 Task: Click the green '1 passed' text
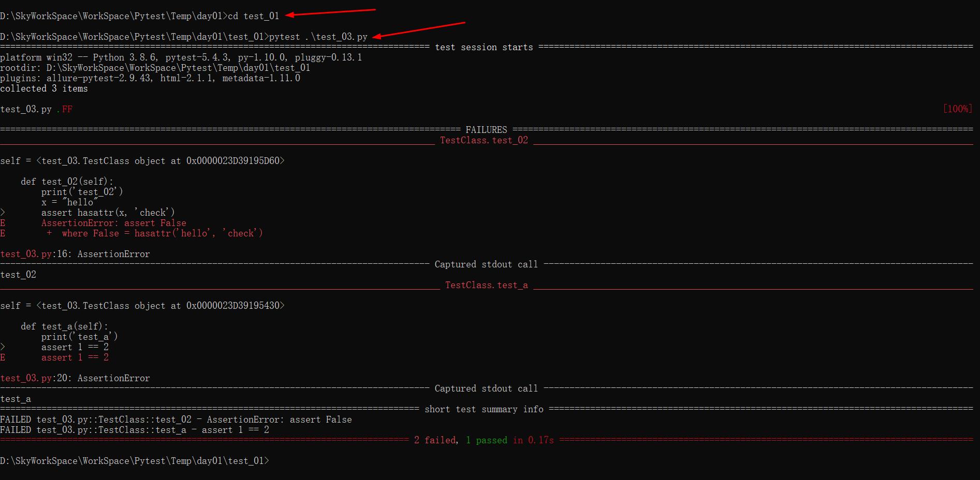pyautogui.click(x=486, y=440)
